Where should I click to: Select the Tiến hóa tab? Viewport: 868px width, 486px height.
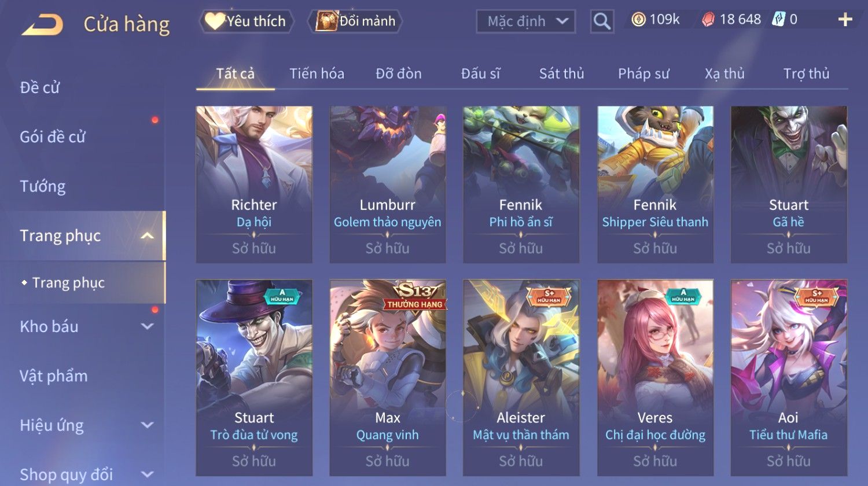(x=317, y=74)
